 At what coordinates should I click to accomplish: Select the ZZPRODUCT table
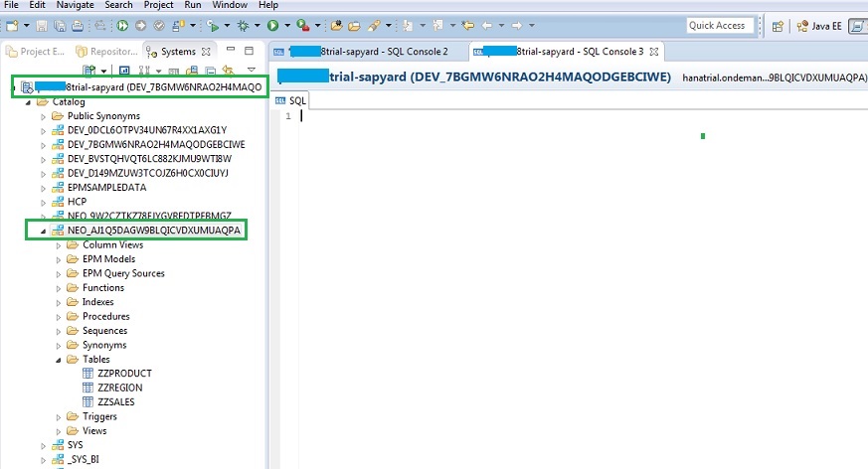[x=124, y=374]
